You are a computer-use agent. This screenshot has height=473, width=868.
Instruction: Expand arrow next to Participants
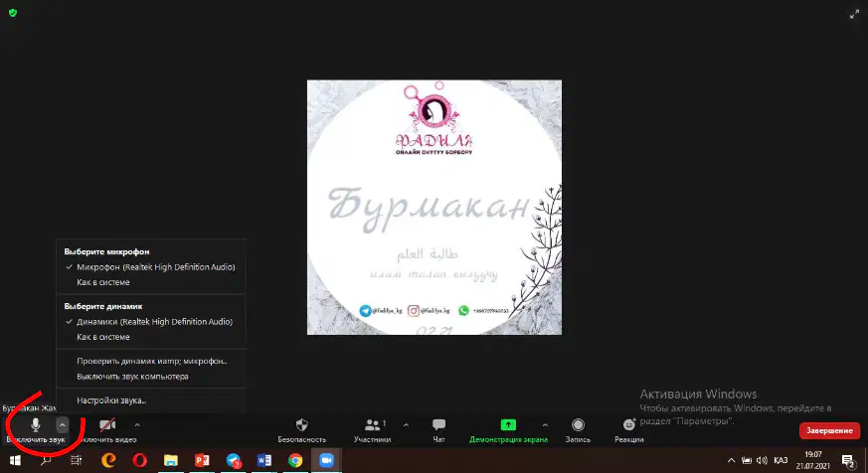click(x=407, y=425)
